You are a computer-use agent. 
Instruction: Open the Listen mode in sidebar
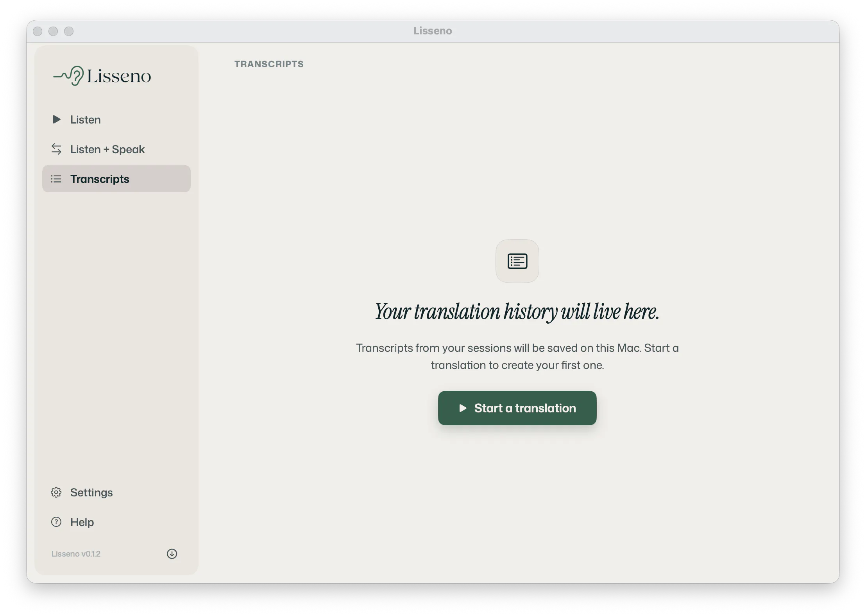tap(116, 120)
